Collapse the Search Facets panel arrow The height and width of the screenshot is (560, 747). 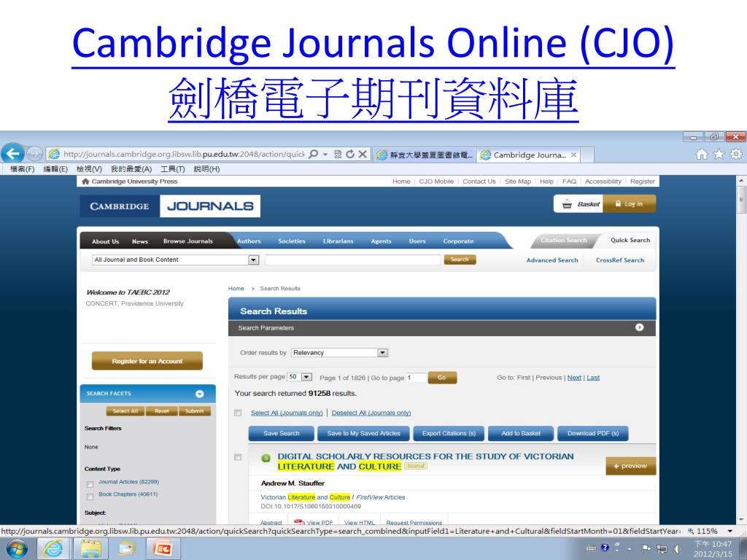200,394
